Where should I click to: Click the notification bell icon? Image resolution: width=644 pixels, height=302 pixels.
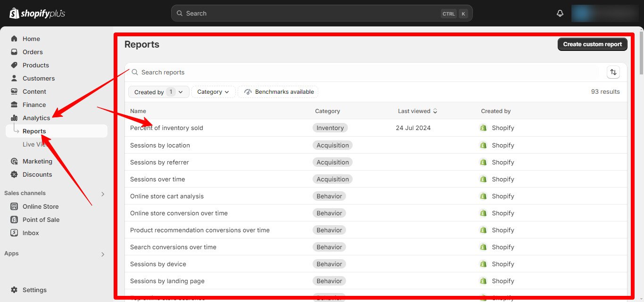pyautogui.click(x=560, y=13)
